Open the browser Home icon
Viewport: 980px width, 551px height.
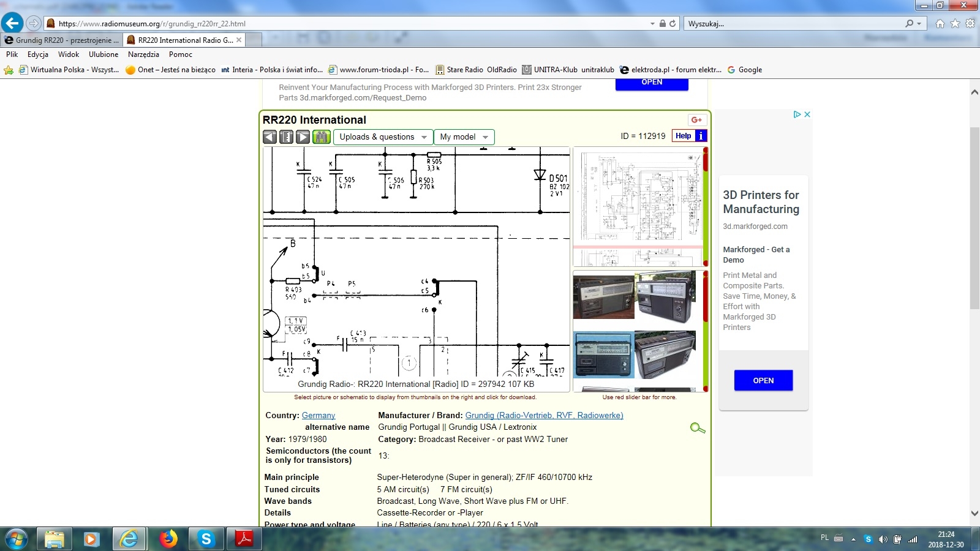point(940,23)
